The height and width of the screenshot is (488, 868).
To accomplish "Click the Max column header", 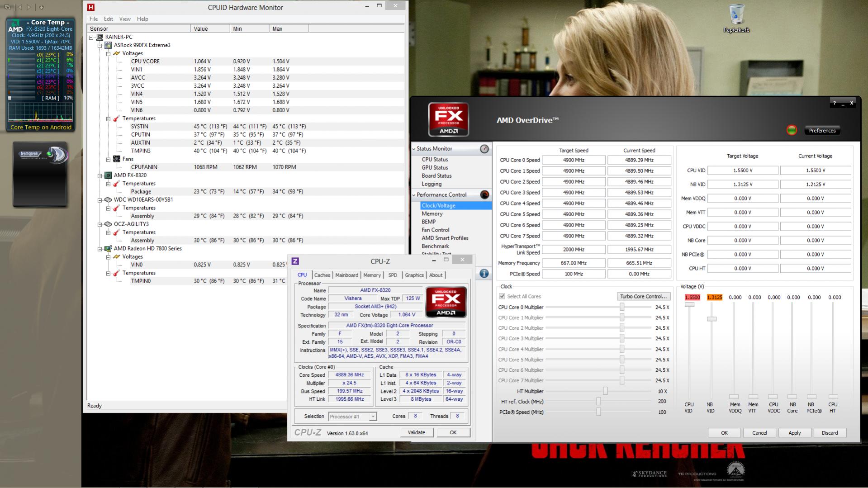I will coord(289,28).
